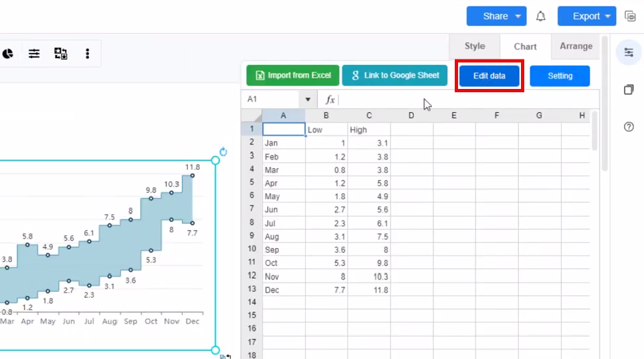Click the Import from Excel button
The image size is (644, 359).
pyautogui.click(x=293, y=76)
